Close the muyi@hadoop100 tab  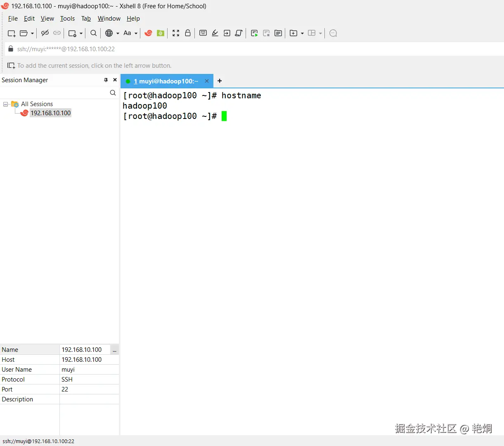207,81
